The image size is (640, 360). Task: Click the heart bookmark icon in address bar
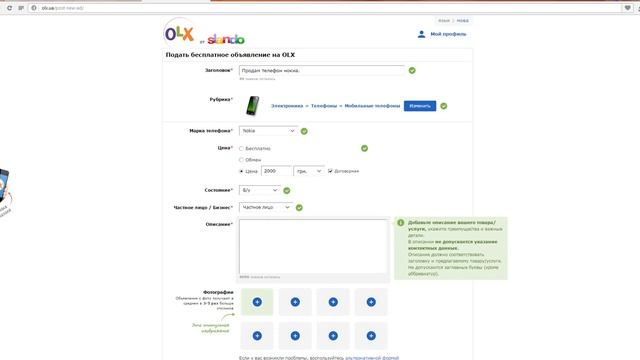[x=627, y=8]
